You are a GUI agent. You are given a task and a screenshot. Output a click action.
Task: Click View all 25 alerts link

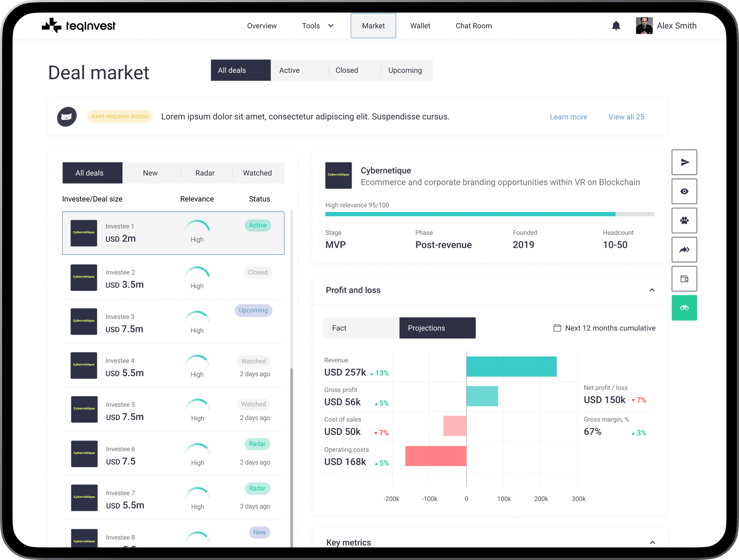click(626, 116)
